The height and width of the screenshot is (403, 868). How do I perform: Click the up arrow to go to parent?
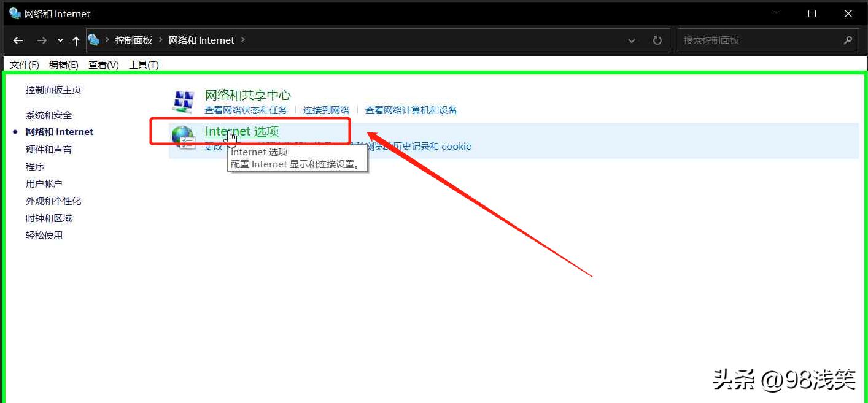tap(75, 40)
